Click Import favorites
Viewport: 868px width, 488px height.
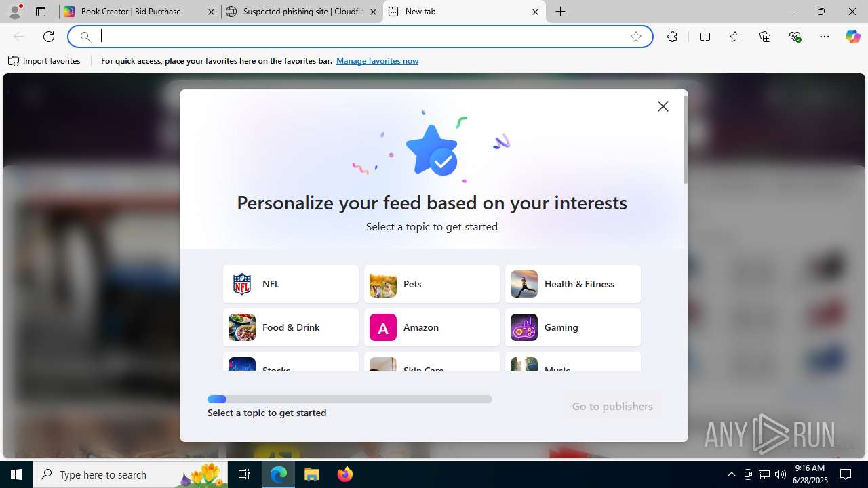point(45,61)
